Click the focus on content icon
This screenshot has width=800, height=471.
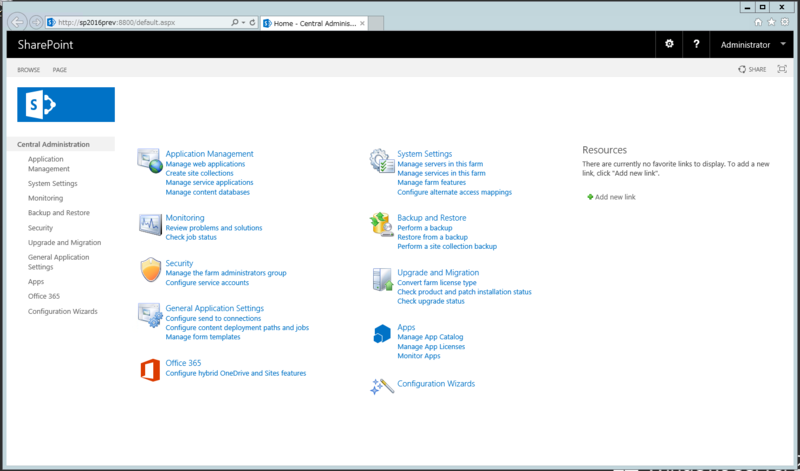782,69
